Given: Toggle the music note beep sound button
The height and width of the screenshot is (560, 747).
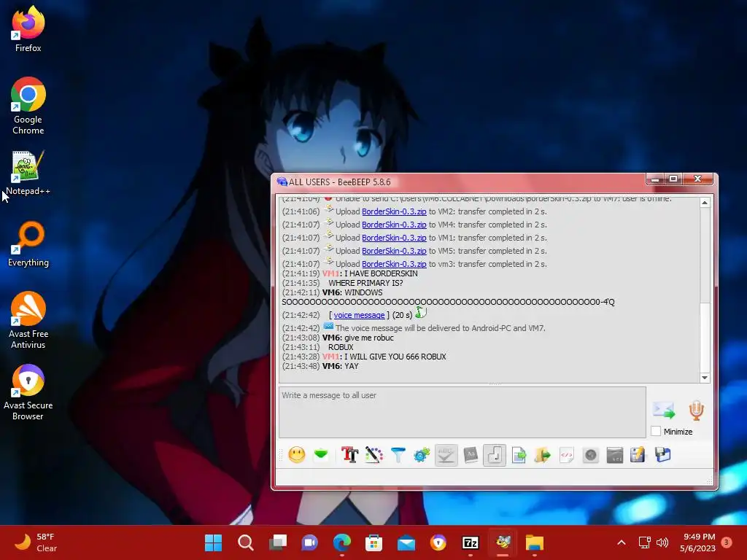Looking at the screenshot, I should coord(495,455).
